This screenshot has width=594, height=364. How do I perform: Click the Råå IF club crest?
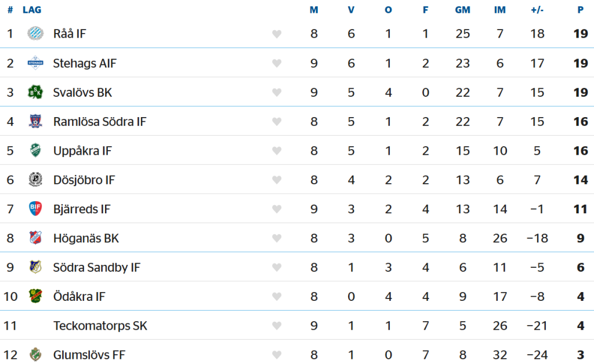tap(35, 34)
